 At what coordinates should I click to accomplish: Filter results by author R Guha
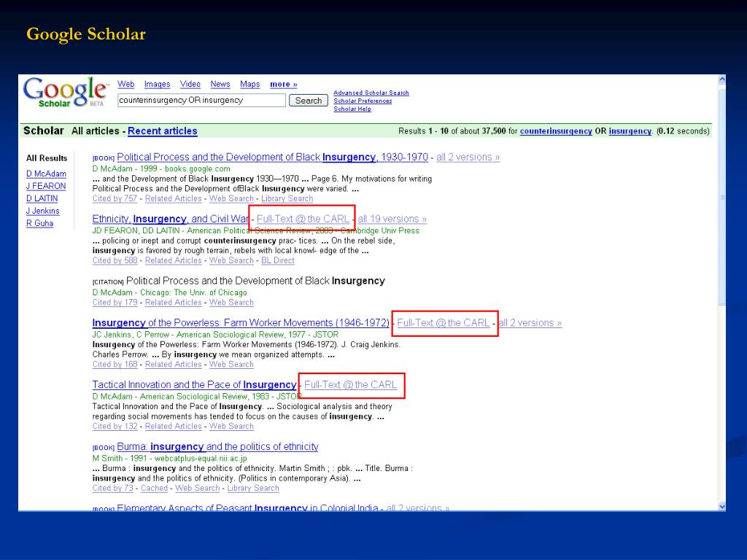(39, 223)
